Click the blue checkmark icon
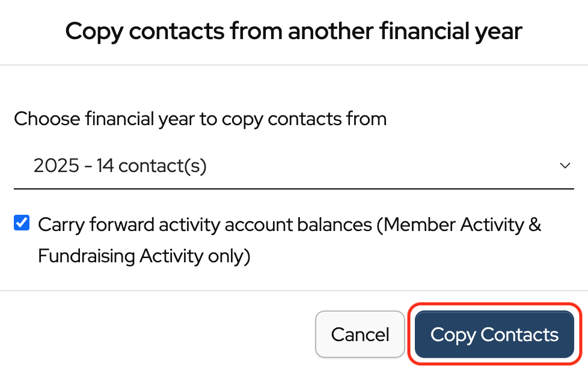Viewport: 588px width, 373px height. click(x=22, y=224)
